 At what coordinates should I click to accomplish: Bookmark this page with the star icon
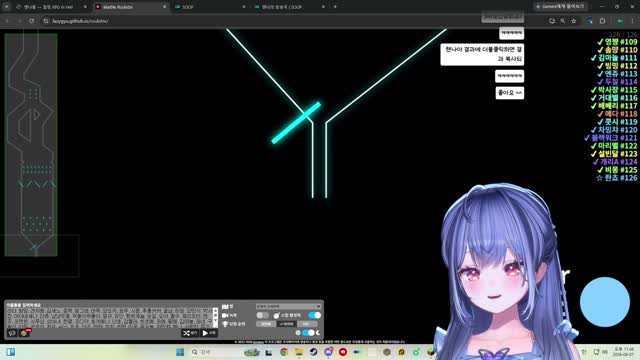coord(573,21)
